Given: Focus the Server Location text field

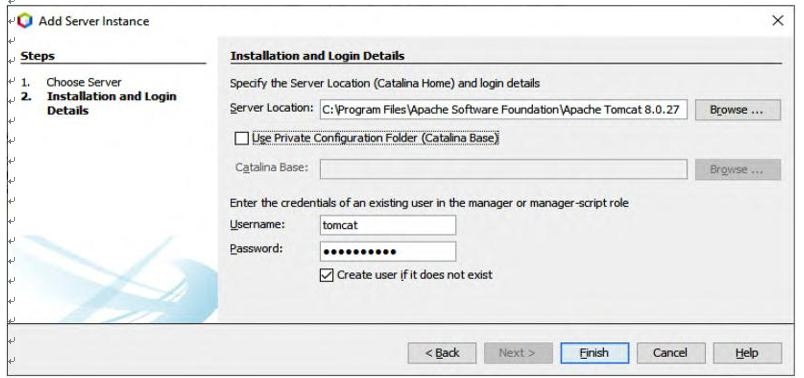Looking at the screenshot, I should pos(504,110).
